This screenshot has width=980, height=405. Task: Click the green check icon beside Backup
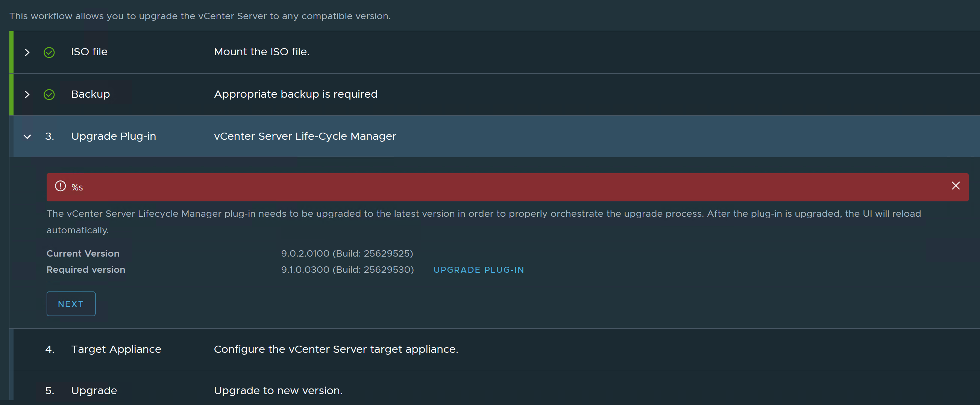click(x=49, y=95)
